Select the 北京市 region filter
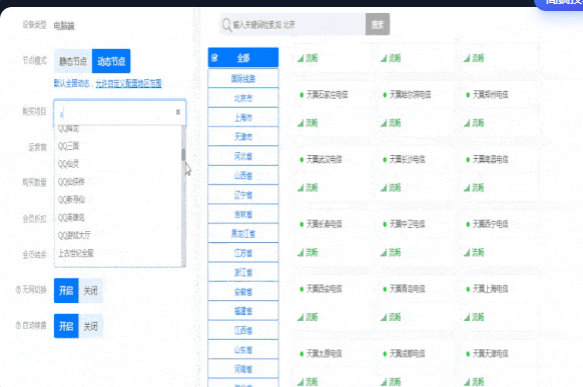Viewport: 583px width, 387px height. click(243, 98)
